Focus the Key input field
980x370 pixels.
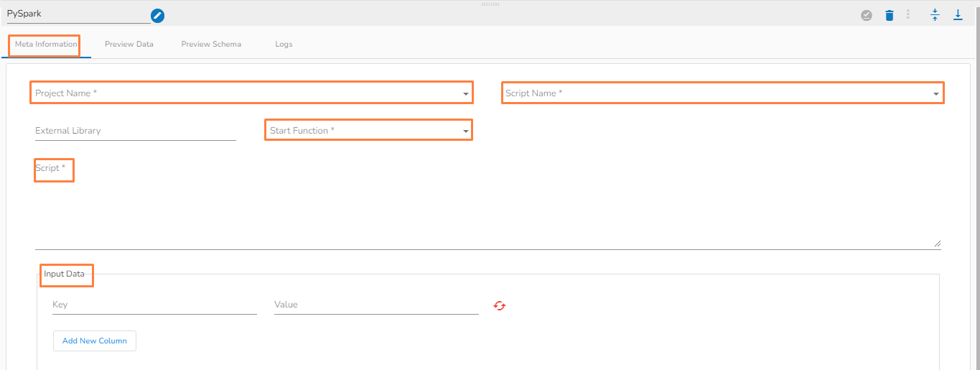(x=154, y=305)
